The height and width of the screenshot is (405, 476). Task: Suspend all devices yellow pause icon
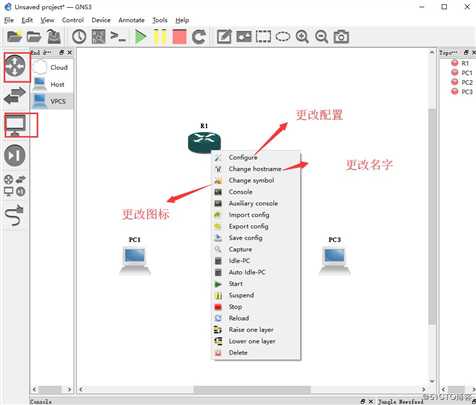(160, 37)
